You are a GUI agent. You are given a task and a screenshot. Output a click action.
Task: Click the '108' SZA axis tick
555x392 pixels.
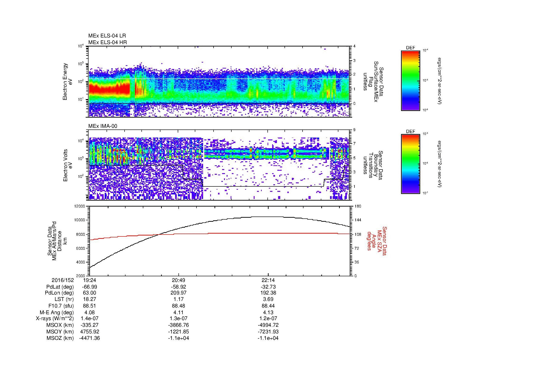tap(358, 234)
